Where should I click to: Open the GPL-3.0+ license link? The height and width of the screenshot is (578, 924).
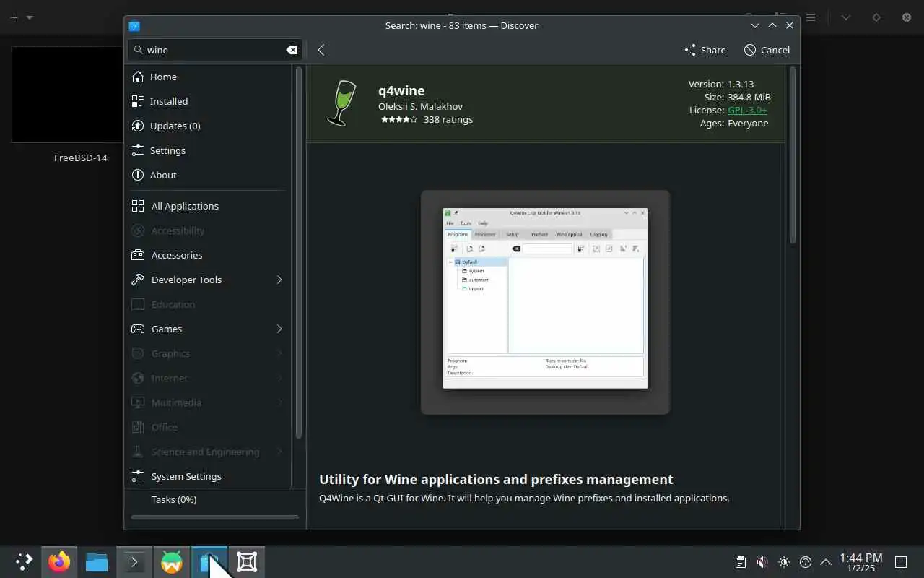click(747, 110)
